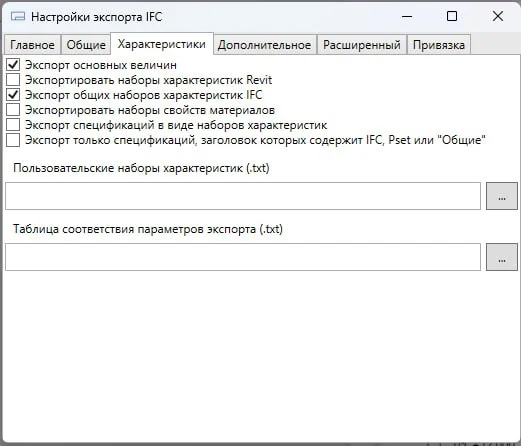Screen dimensions: 521x446
Task: Click the Таблица соответствия параметров экспорта label
Action: click(x=148, y=229)
